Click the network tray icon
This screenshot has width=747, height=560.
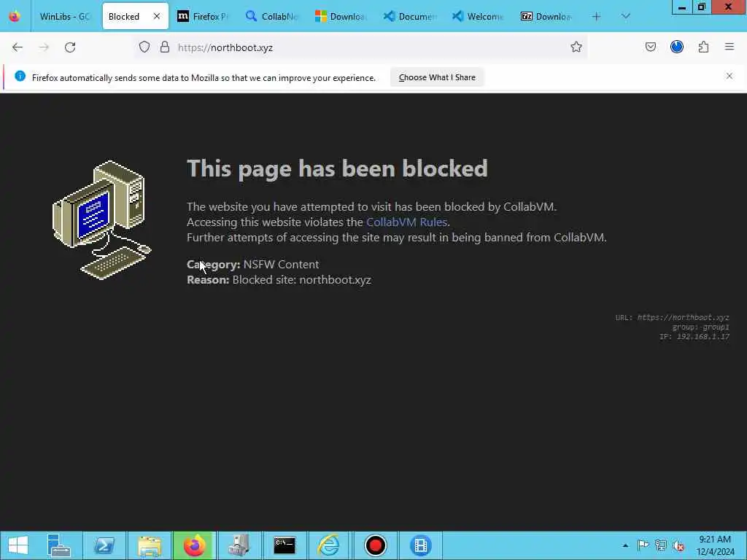661,545
